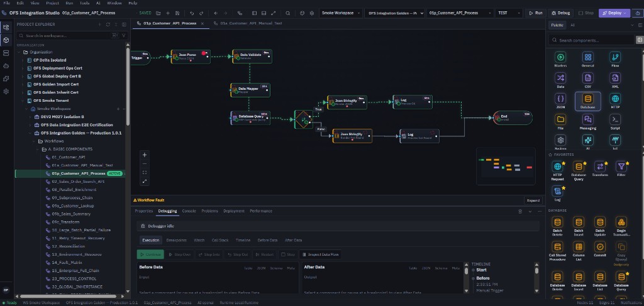The image size is (644, 306).
Task: Click the Run button
Action: [535, 13]
